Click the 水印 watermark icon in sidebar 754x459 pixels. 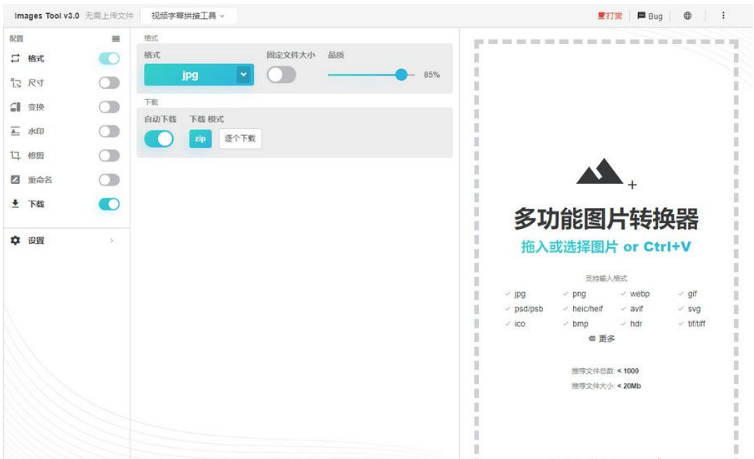click(15, 131)
